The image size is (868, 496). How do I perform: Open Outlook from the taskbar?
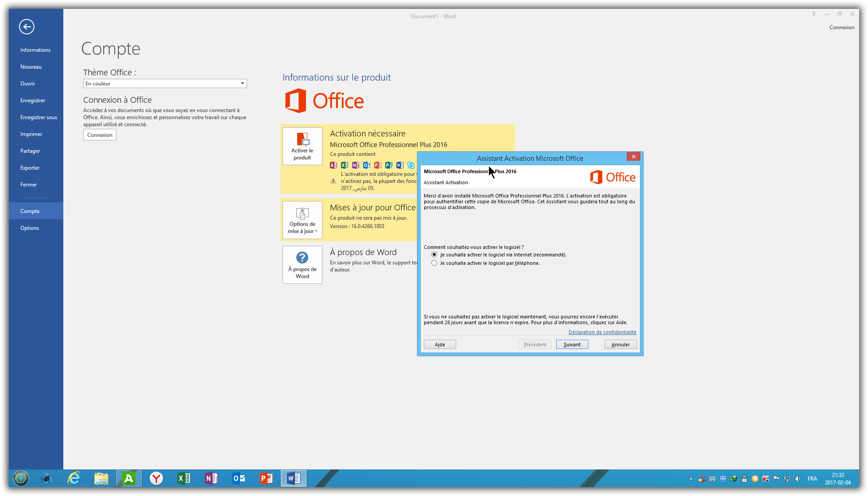click(239, 478)
